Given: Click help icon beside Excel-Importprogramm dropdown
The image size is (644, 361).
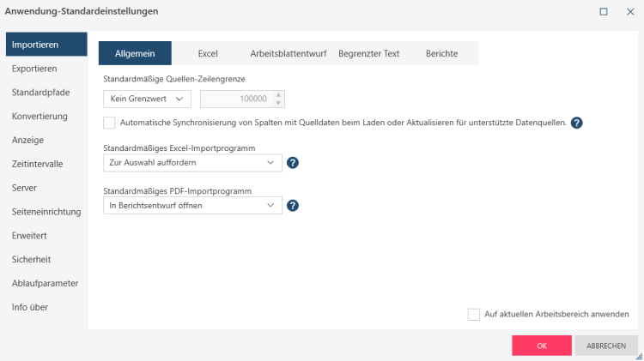Looking at the screenshot, I should click(x=293, y=163).
